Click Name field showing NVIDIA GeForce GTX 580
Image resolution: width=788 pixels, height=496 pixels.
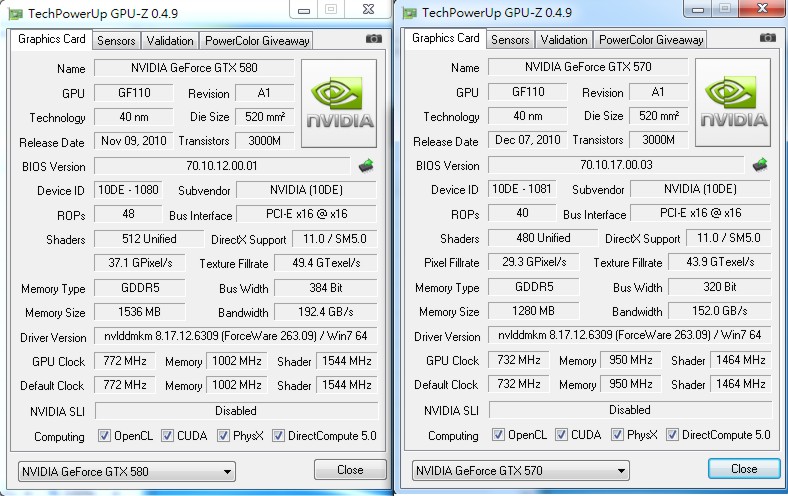coord(194,68)
